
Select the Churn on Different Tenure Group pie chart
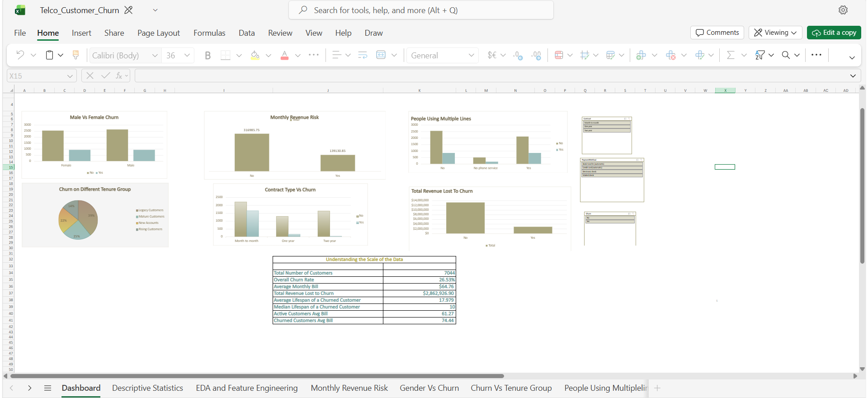(78, 220)
